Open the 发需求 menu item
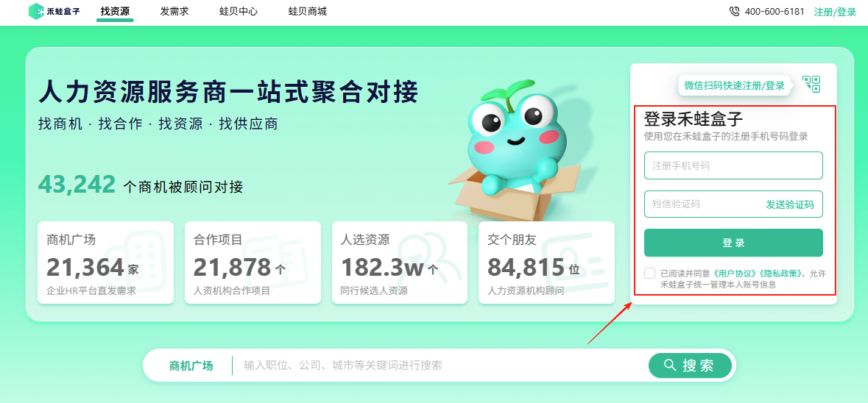This screenshot has height=403, width=868. (174, 11)
